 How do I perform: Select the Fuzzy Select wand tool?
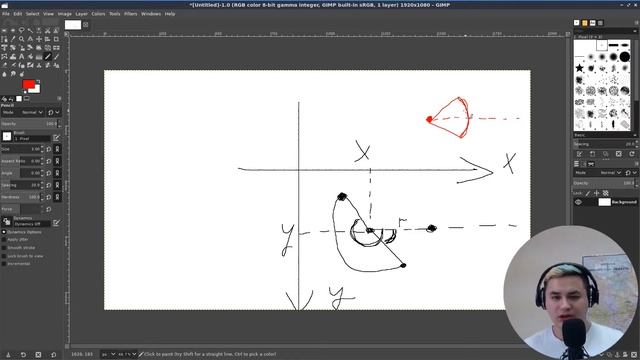tap(30, 30)
